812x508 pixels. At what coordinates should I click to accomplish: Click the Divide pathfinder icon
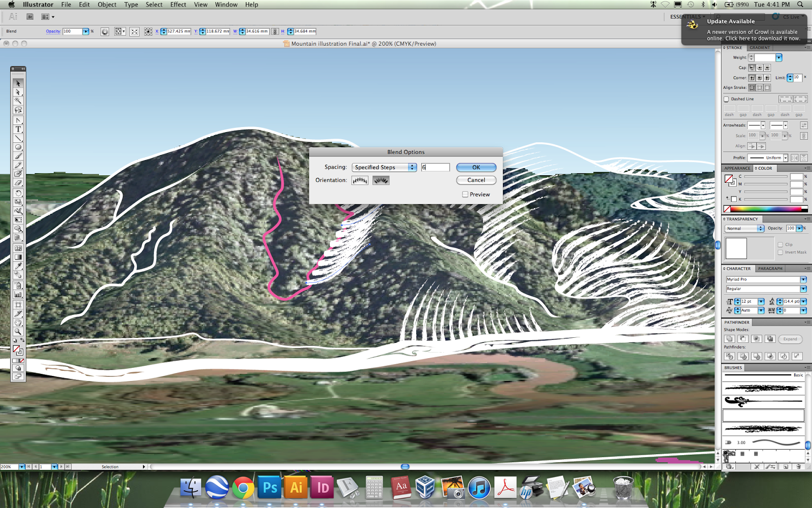click(x=729, y=356)
